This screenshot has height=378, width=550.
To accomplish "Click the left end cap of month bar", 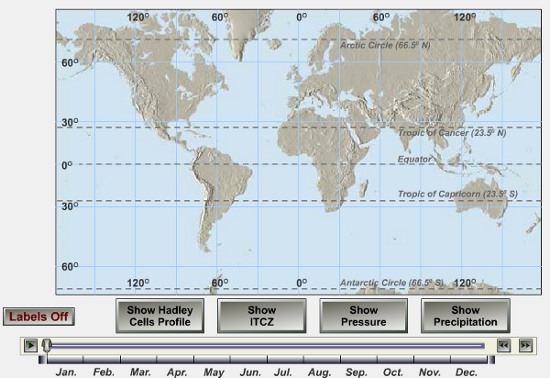I will point(42,359).
